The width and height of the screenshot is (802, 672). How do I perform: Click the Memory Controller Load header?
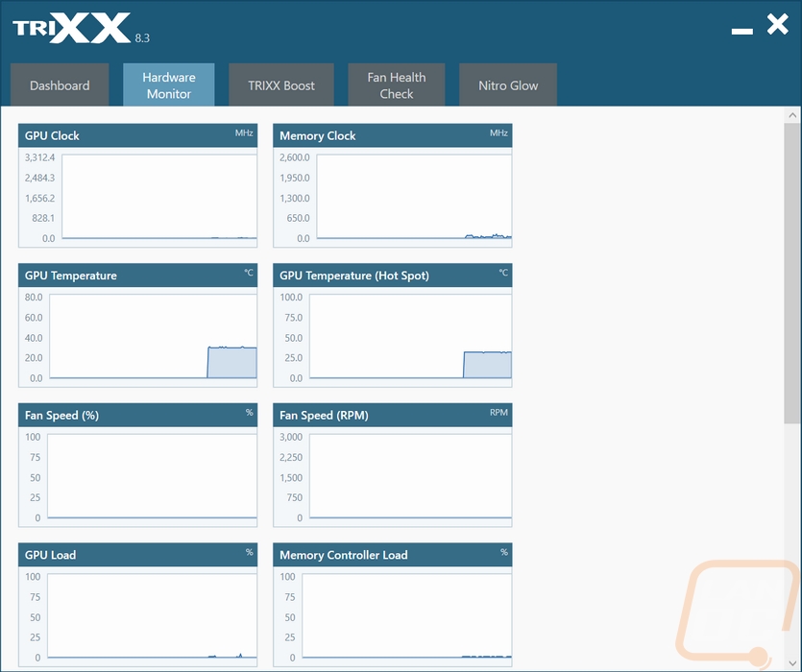[x=392, y=554]
